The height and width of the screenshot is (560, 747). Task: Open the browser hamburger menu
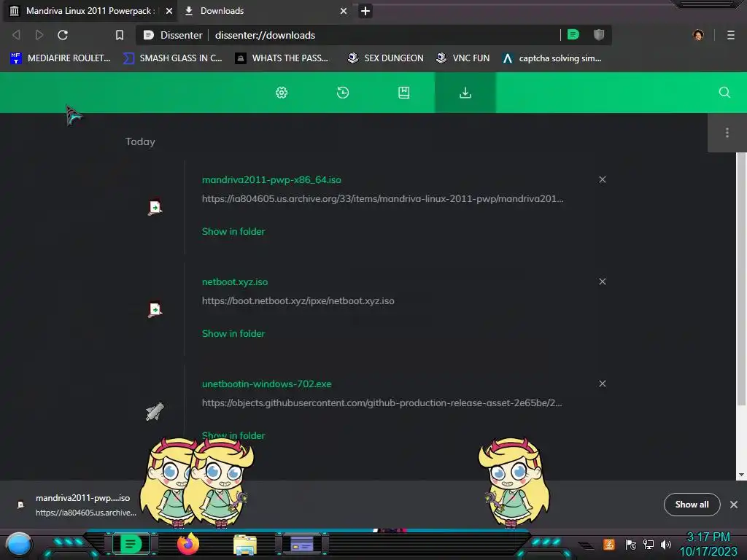click(x=731, y=35)
